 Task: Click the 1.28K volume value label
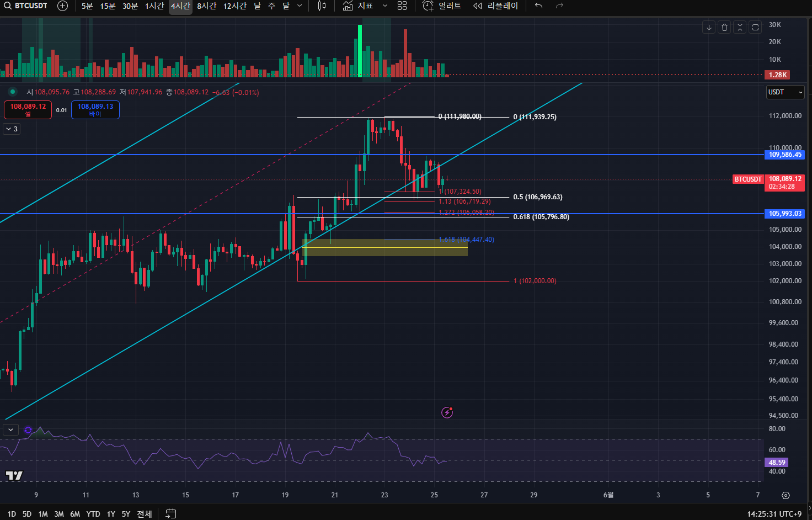click(777, 75)
